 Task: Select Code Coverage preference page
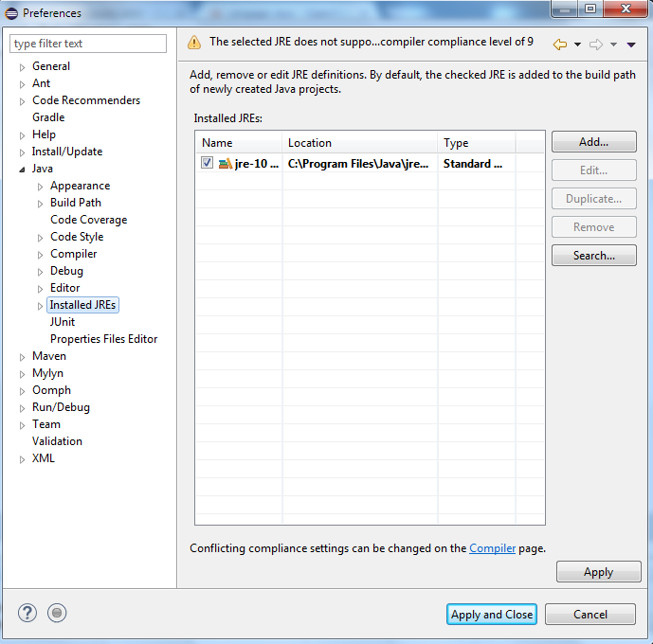[88, 220]
